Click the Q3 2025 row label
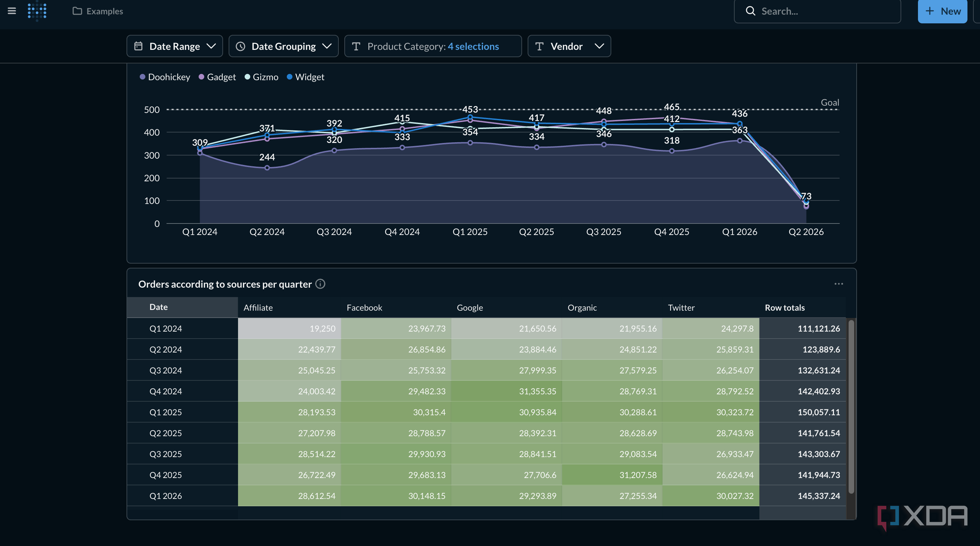Image resolution: width=980 pixels, height=546 pixels. tap(166, 454)
